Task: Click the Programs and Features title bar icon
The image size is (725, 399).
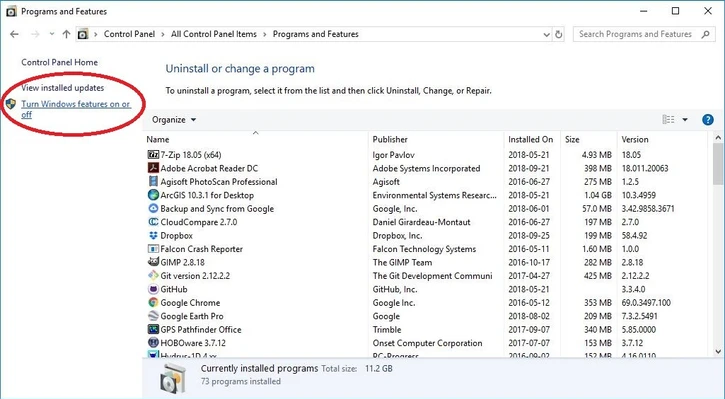Action: click(x=11, y=11)
